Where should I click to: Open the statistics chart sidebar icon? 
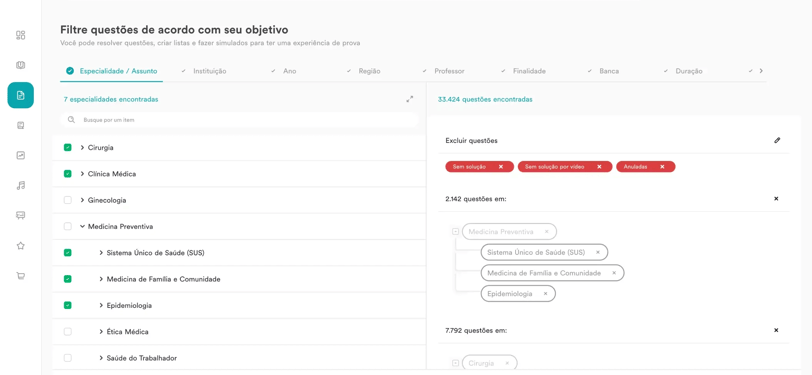coord(21,155)
